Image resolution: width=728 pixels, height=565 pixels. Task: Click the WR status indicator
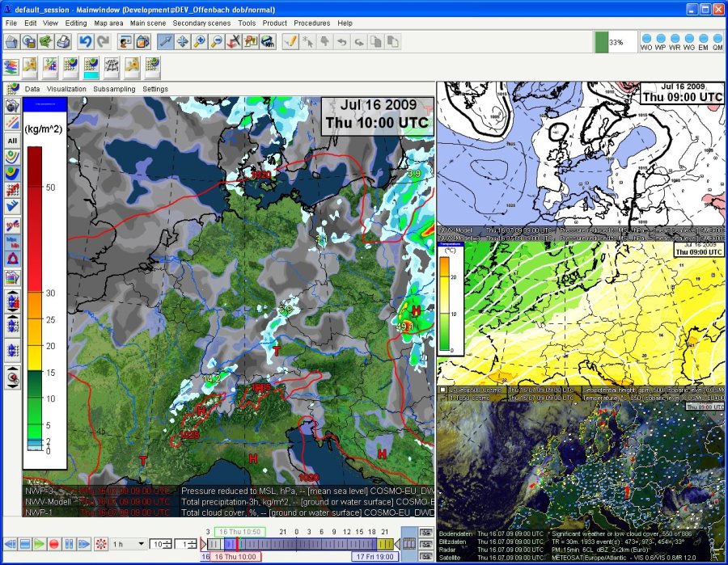(x=675, y=42)
